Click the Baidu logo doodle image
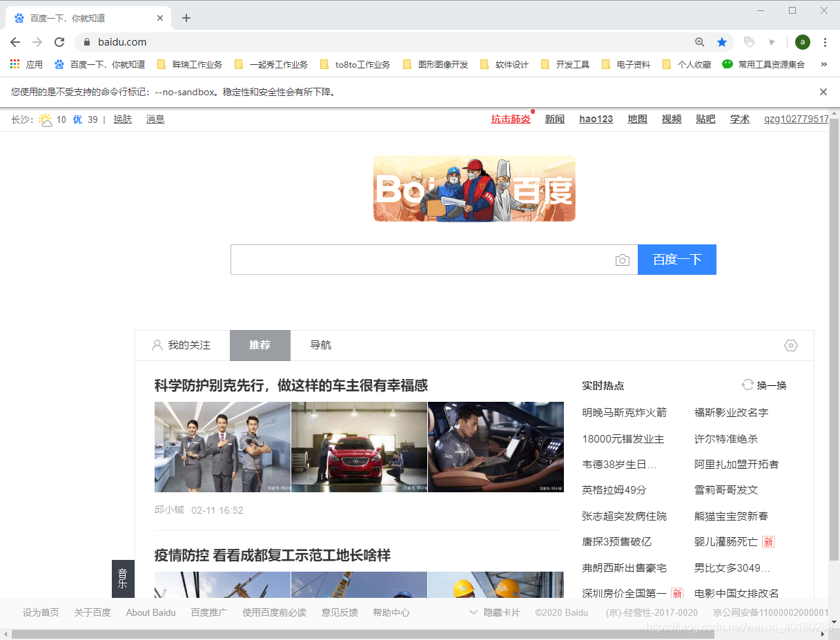Screen dimensions: 840x640 (x=474, y=188)
